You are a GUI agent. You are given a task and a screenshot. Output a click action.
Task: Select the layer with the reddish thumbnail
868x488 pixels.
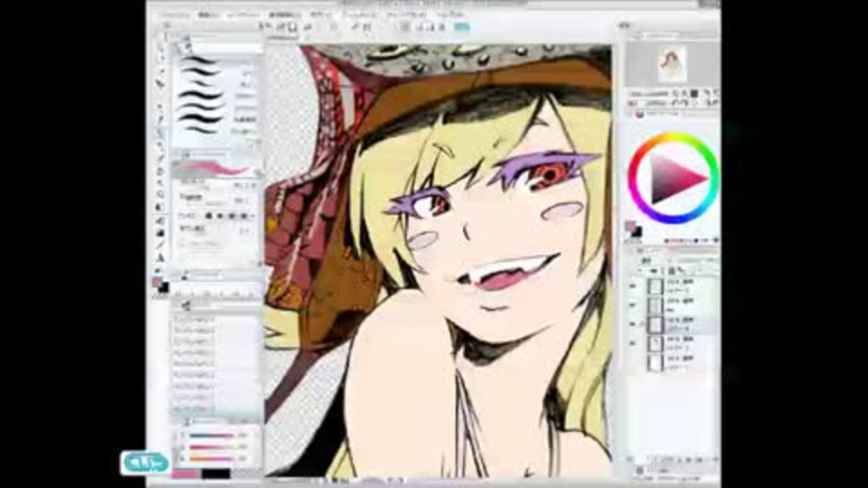pos(656,343)
